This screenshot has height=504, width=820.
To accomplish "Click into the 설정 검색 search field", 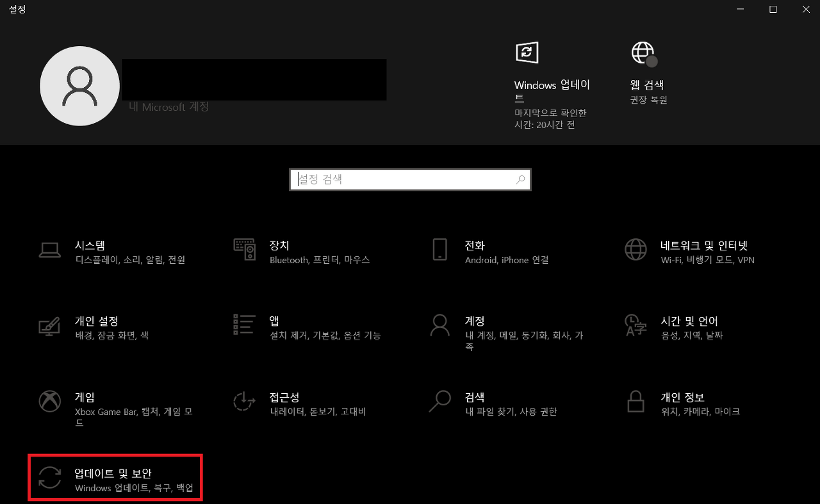I will pos(410,180).
